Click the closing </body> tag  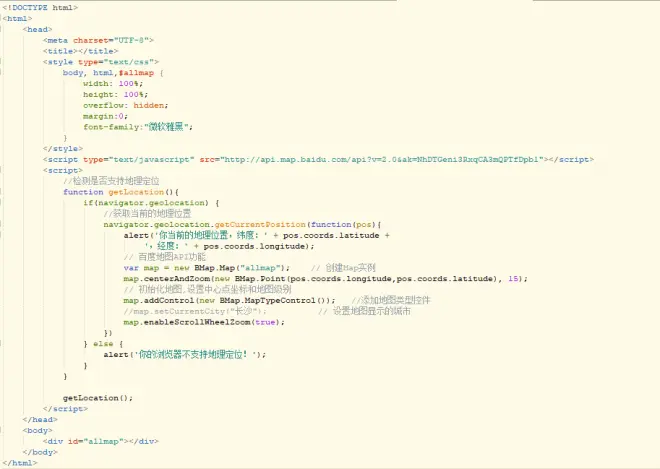pos(40,452)
